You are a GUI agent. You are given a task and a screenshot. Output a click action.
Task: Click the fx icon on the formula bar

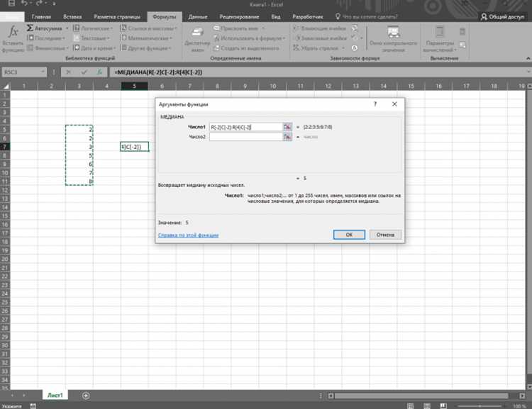pyautogui.click(x=99, y=72)
